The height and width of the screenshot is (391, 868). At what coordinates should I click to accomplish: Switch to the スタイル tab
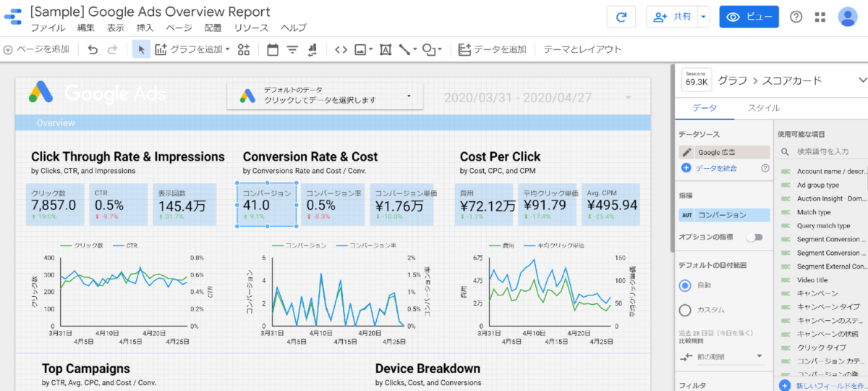(x=763, y=108)
